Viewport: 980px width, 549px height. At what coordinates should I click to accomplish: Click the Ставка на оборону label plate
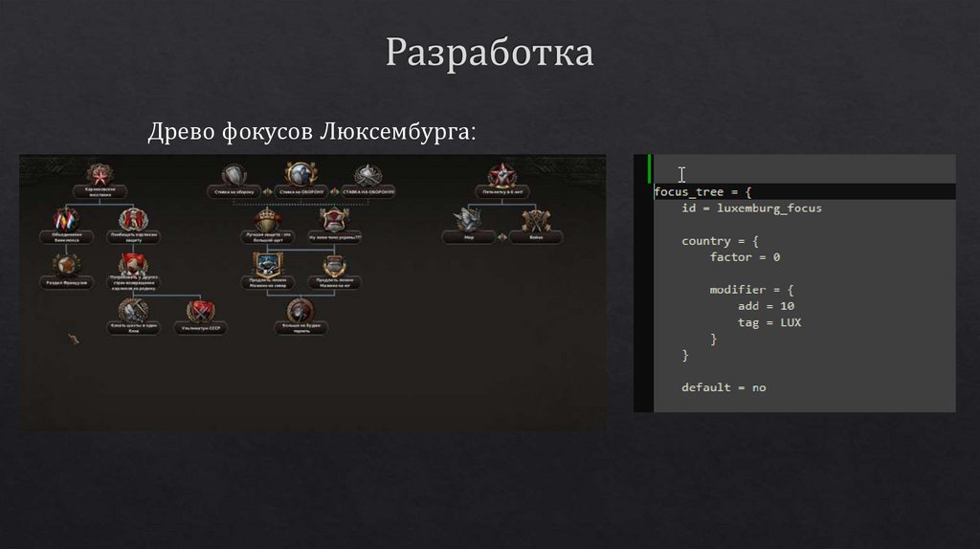[234, 191]
